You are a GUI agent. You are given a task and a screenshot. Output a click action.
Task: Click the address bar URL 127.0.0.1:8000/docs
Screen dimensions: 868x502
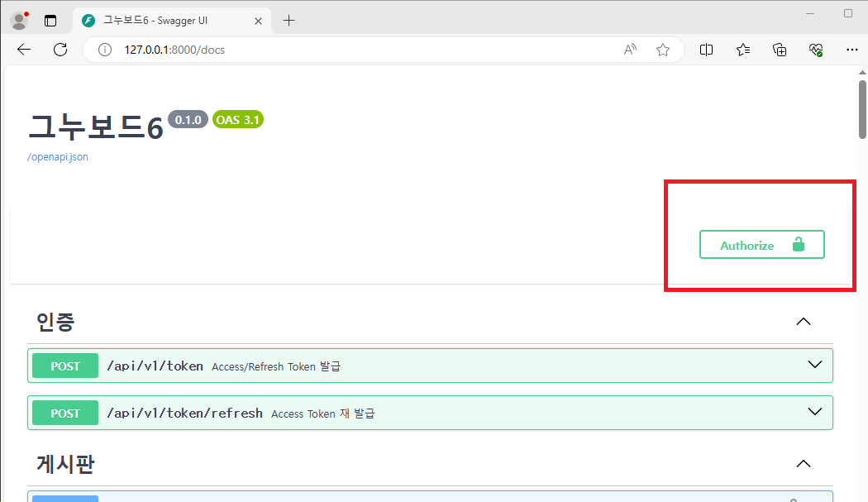(174, 50)
